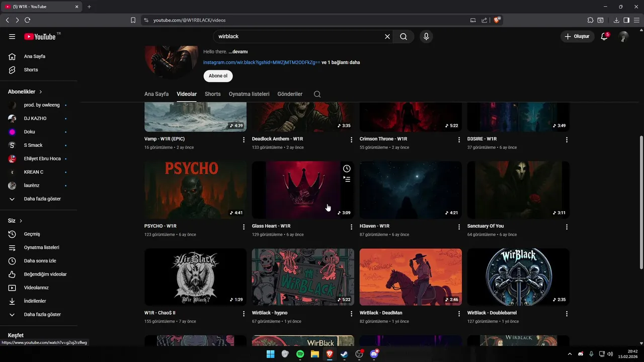Start voice search with microphone icon

426,37
